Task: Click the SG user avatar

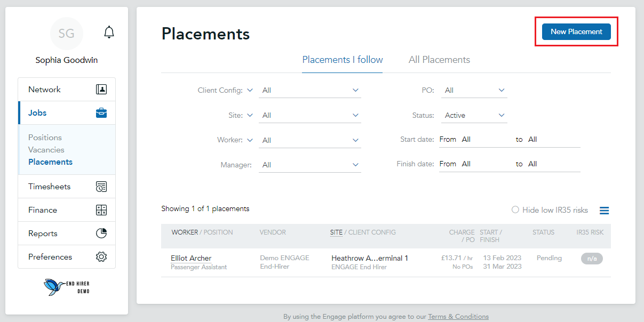Action: (67, 34)
